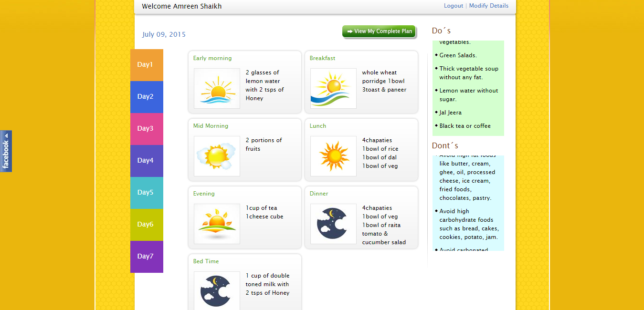Click the Dinner moon and clouds icon

tap(333, 224)
